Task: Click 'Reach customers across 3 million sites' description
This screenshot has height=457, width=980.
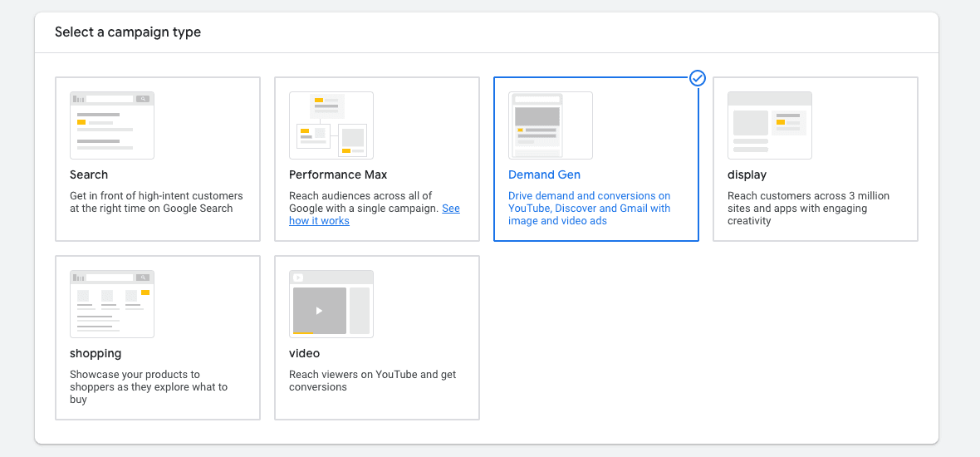Action: (809, 209)
